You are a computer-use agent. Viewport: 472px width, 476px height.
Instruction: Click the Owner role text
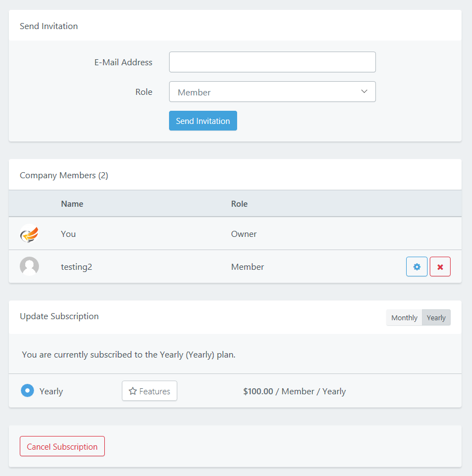pyautogui.click(x=244, y=234)
